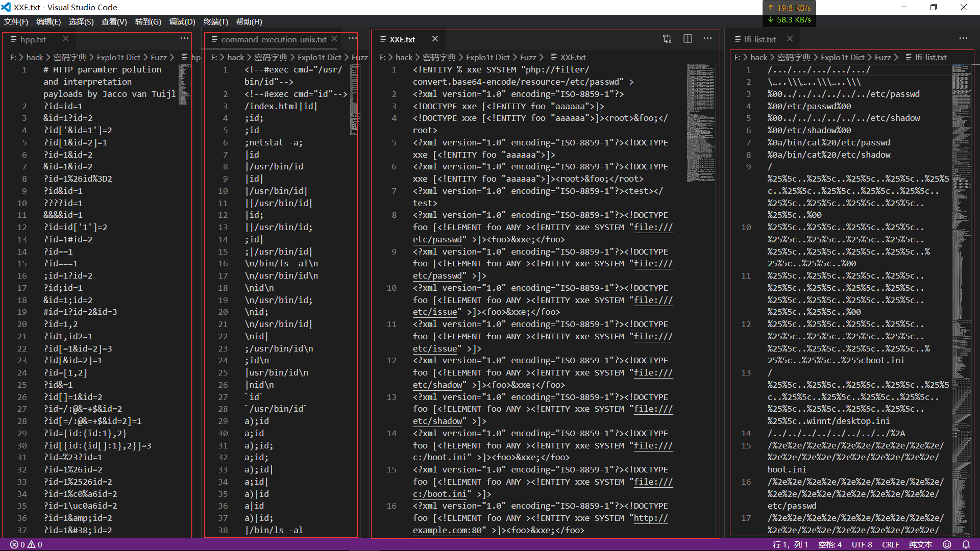Close the command-execution-unix.txt tab
The image size is (980, 551).
point(334,39)
